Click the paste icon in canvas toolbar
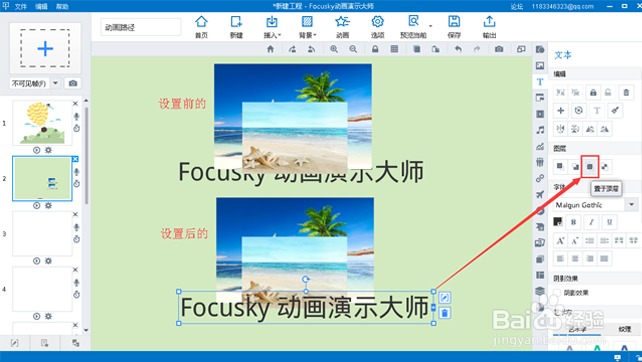Screen dimensions: 642x362 click(x=436, y=49)
